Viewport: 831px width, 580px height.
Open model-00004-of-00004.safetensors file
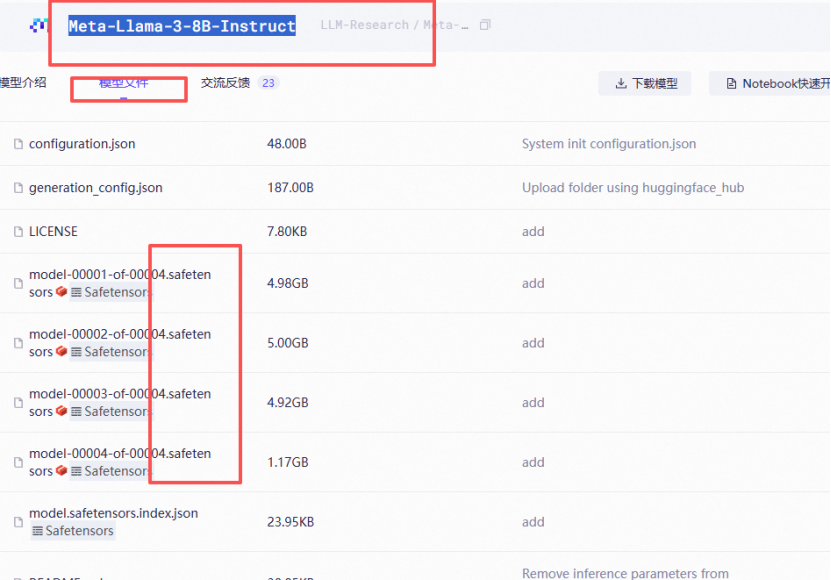click(x=120, y=462)
